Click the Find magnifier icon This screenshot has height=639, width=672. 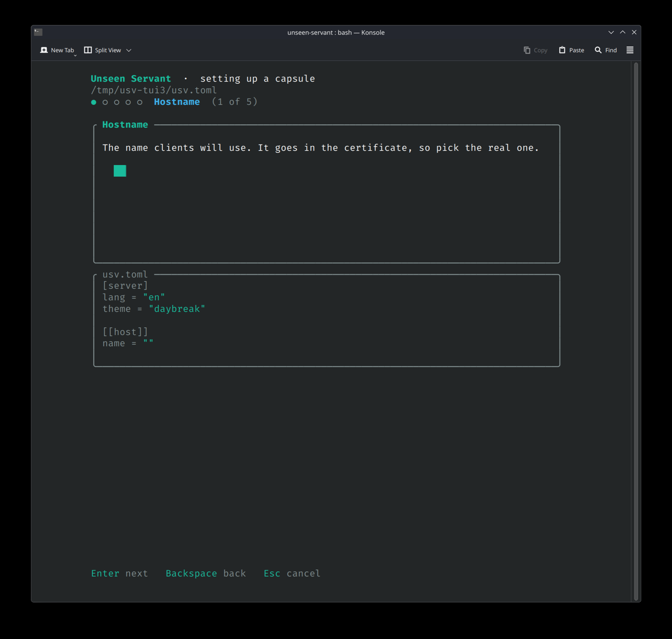click(598, 50)
